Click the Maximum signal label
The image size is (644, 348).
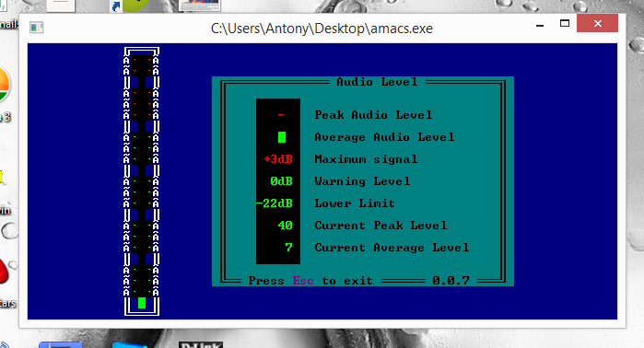366,159
